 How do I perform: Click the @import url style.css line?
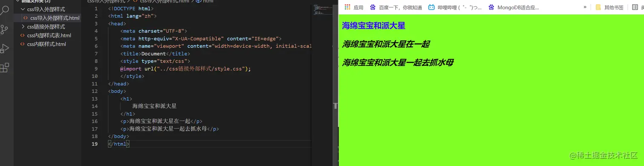(185, 69)
